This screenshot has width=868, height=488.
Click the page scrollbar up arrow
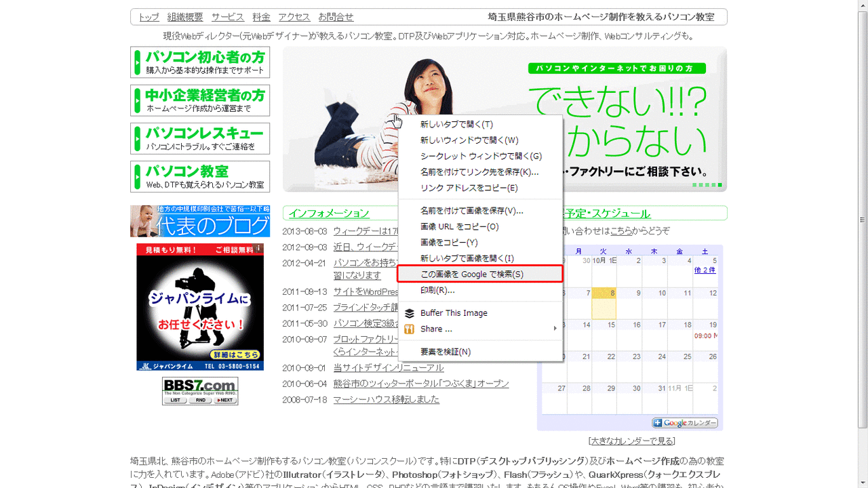pyautogui.click(x=862, y=5)
